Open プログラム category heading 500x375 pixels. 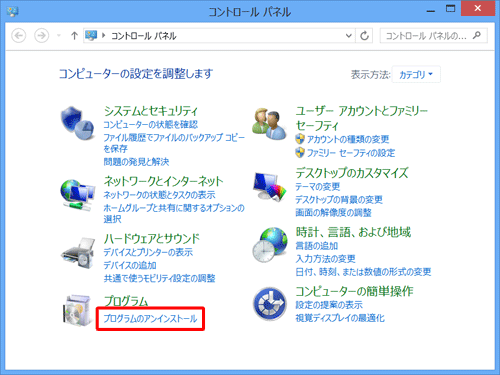[x=126, y=301]
